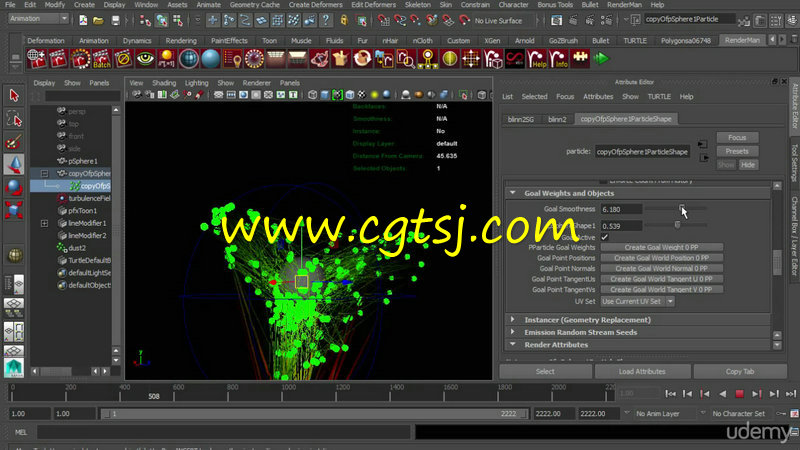800x450 pixels.
Task: Open the Lighting viewport panel menu
Action: [x=196, y=83]
